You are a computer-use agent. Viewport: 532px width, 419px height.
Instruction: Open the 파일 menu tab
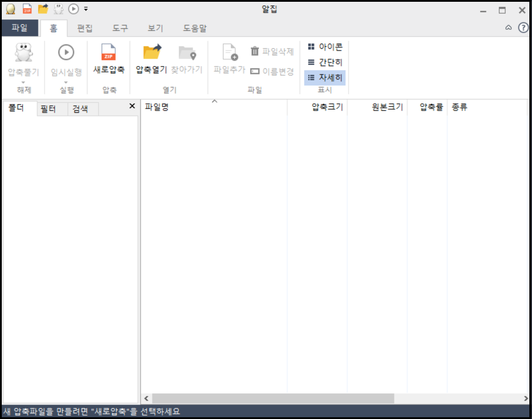point(20,28)
